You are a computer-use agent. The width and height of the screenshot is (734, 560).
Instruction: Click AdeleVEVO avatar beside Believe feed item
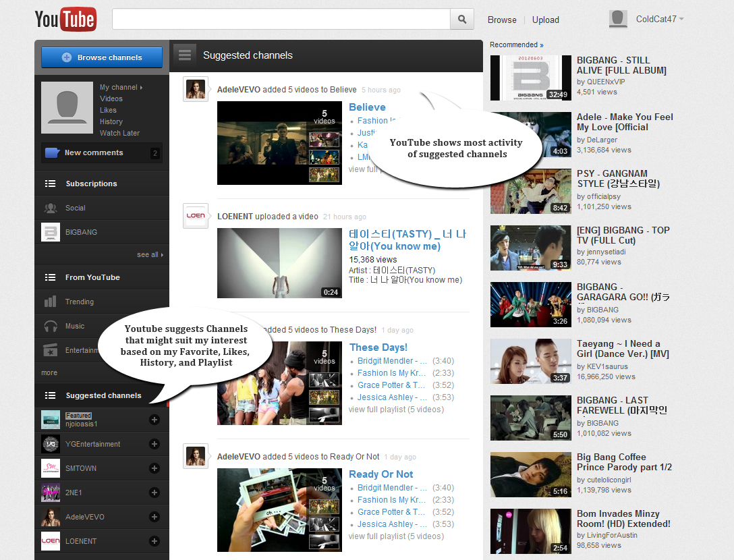196,89
